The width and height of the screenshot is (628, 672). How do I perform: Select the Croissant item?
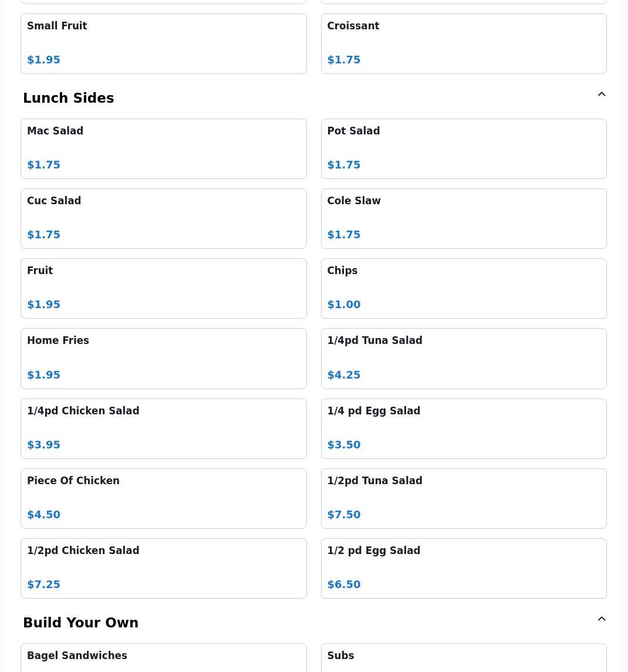[x=464, y=43]
